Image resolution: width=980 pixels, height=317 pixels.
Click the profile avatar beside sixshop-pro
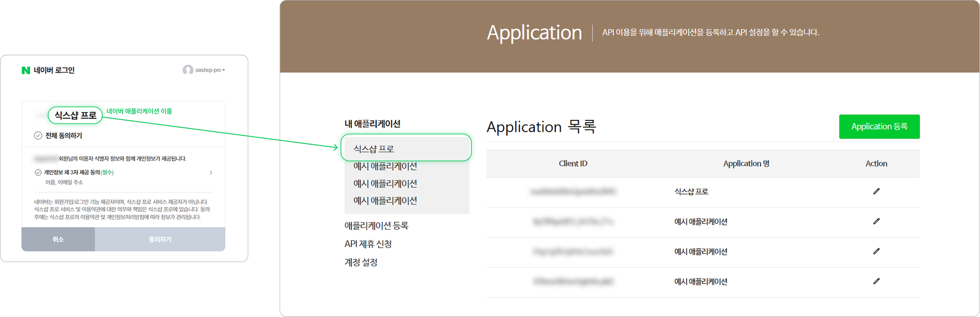(x=188, y=70)
